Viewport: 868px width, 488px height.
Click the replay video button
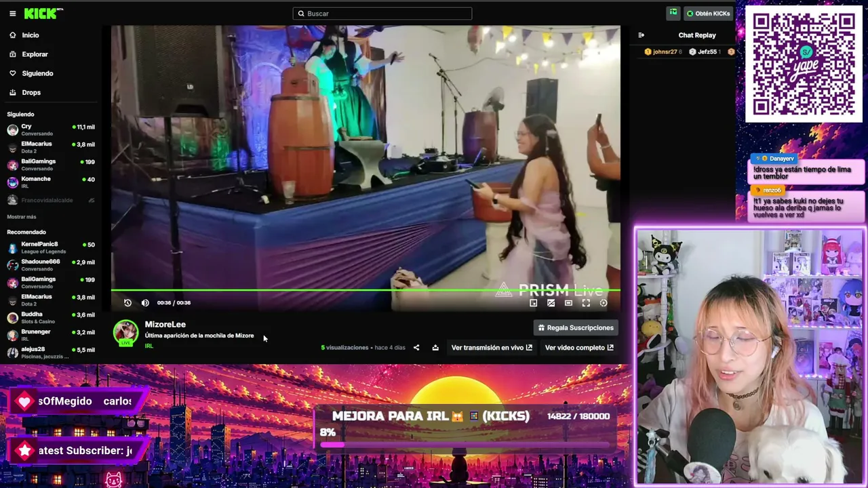point(127,303)
